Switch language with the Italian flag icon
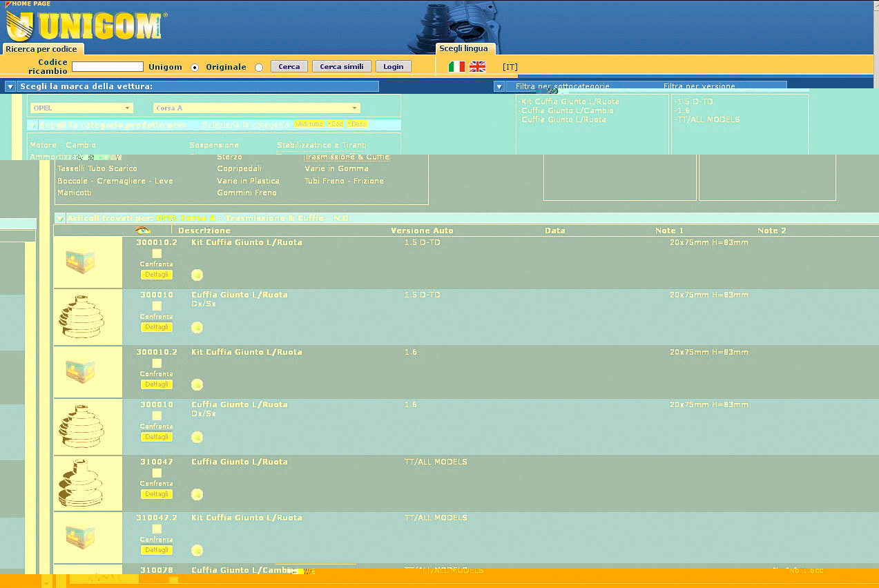Image resolution: width=879 pixels, height=588 pixels. coord(456,66)
